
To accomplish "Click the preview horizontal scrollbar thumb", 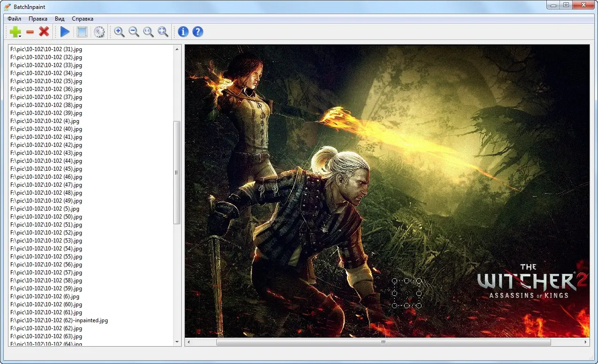I will [383, 342].
